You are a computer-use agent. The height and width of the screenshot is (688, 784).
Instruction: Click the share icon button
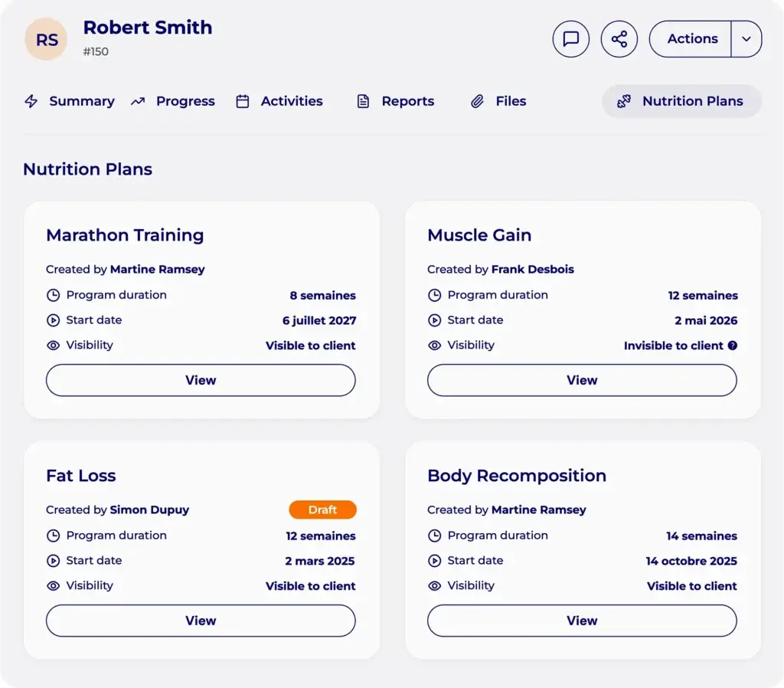point(619,39)
